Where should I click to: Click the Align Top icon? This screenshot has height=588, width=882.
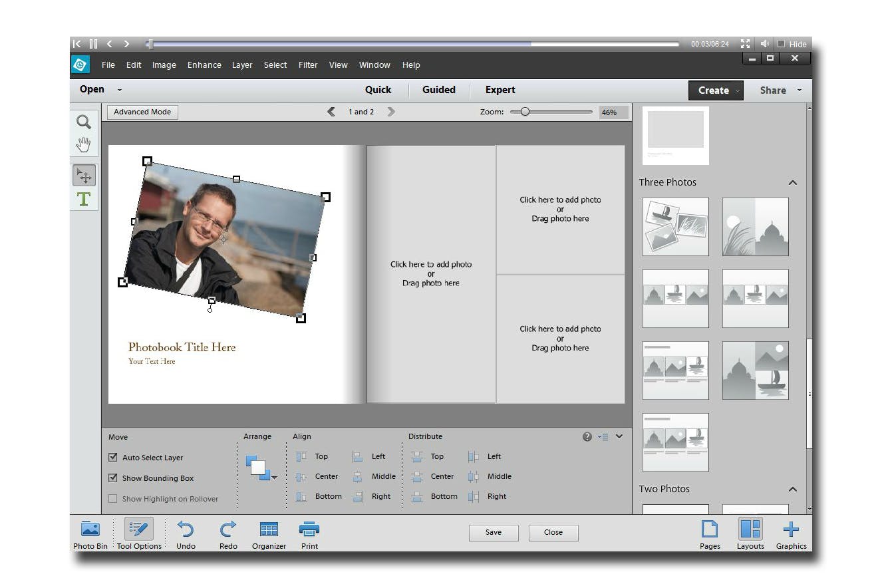coord(301,456)
